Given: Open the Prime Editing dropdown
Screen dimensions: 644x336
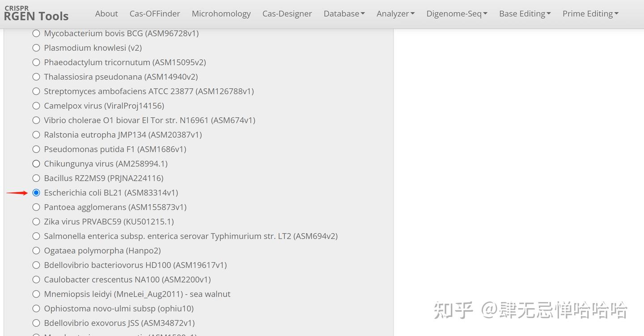Looking at the screenshot, I should pos(590,13).
